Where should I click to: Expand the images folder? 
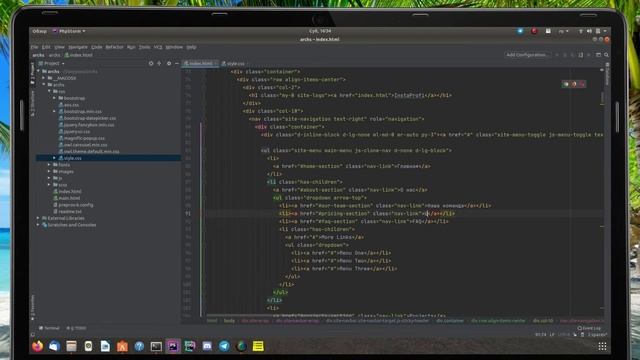pos(49,171)
